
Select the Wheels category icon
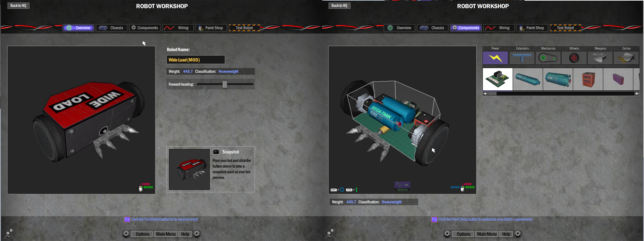(574, 58)
